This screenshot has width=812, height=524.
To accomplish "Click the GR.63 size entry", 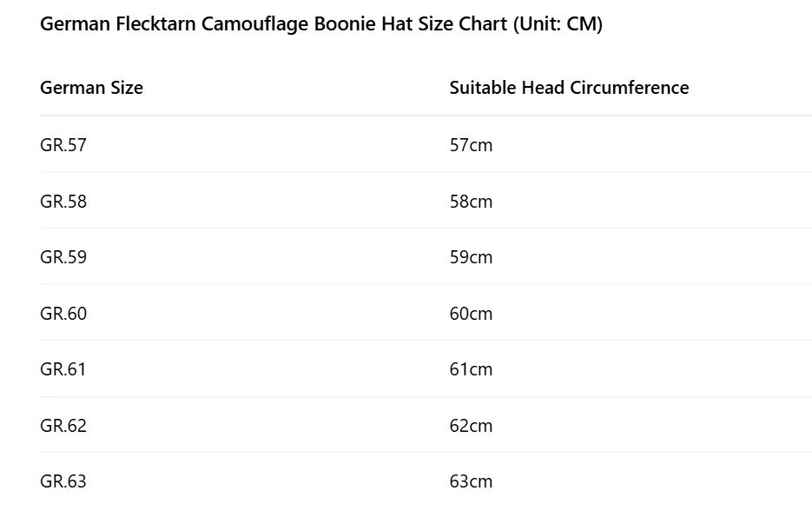I will (63, 481).
